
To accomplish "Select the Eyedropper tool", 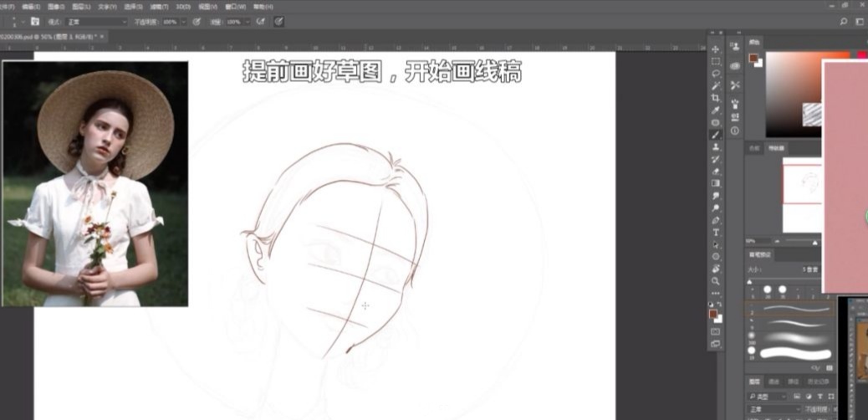I will pyautogui.click(x=716, y=110).
